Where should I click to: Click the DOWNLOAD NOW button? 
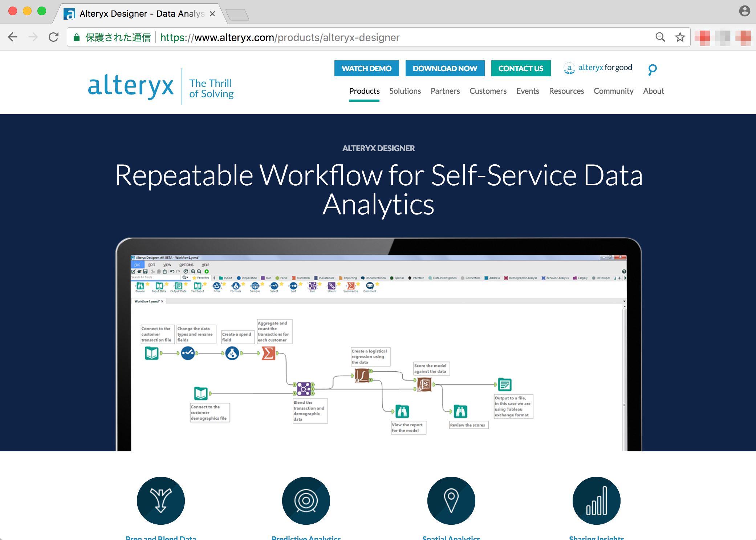click(445, 68)
